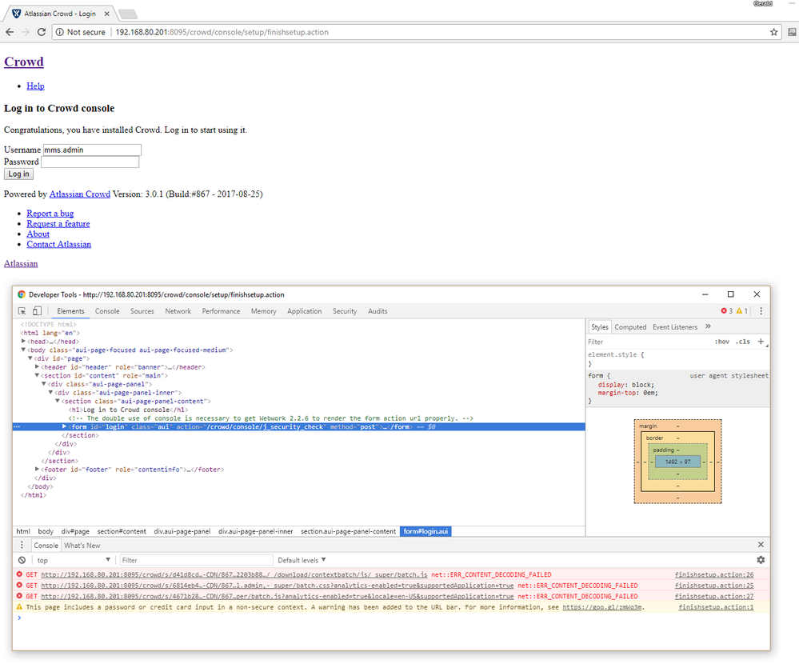Expand the head element node
799x672 pixels.
coord(23,341)
